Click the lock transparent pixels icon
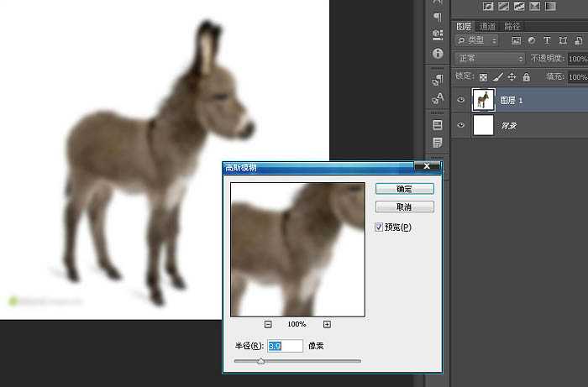The image size is (588, 387). (x=483, y=76)
